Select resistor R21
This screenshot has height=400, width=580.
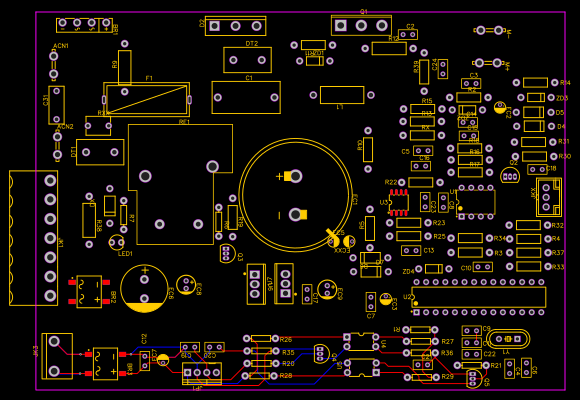point(472,366)
